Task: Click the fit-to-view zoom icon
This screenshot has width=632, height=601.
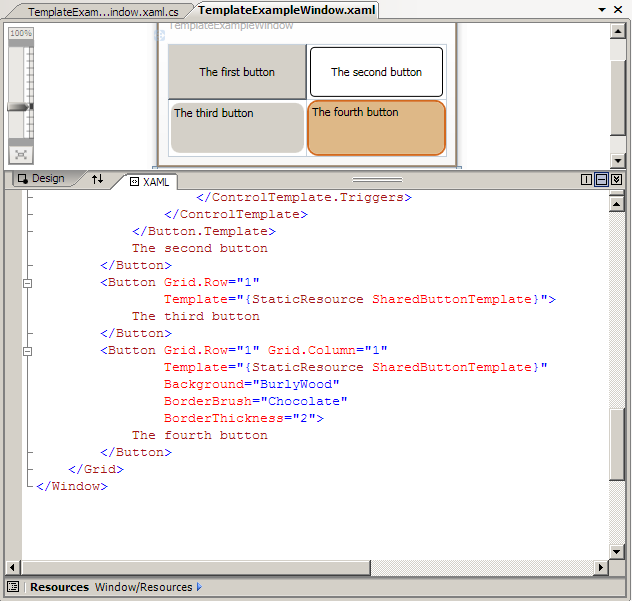Action: (x=21, y=155)
